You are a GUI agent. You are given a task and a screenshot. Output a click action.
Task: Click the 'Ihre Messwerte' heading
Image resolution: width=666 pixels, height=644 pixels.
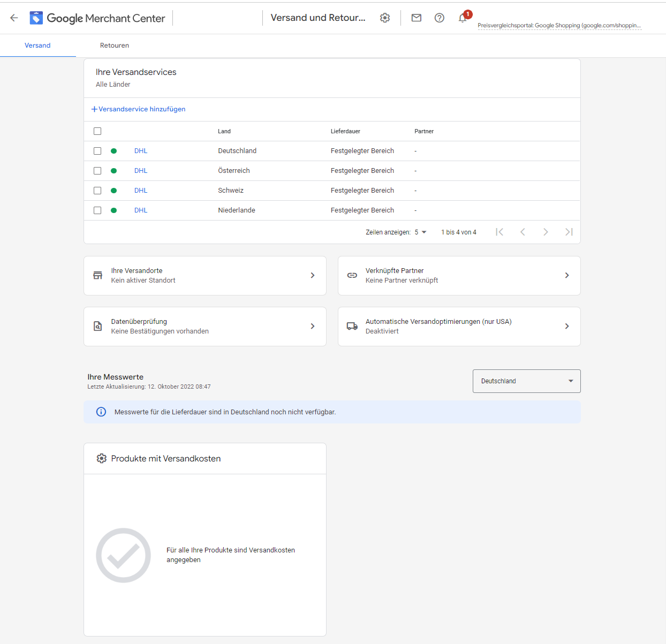(116, 377)
